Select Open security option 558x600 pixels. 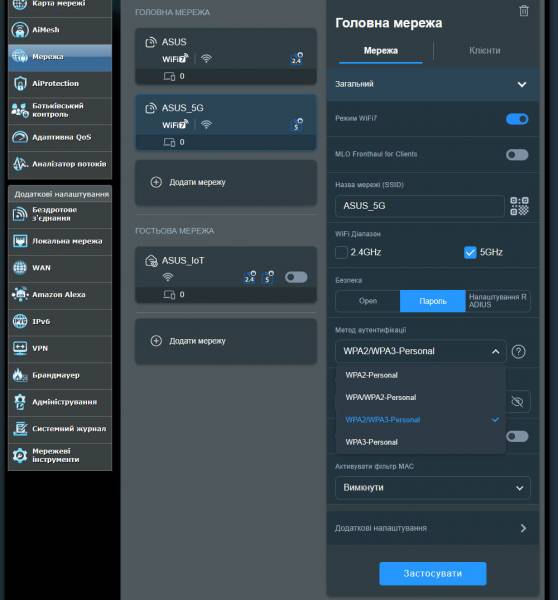(x=368, y=301)
